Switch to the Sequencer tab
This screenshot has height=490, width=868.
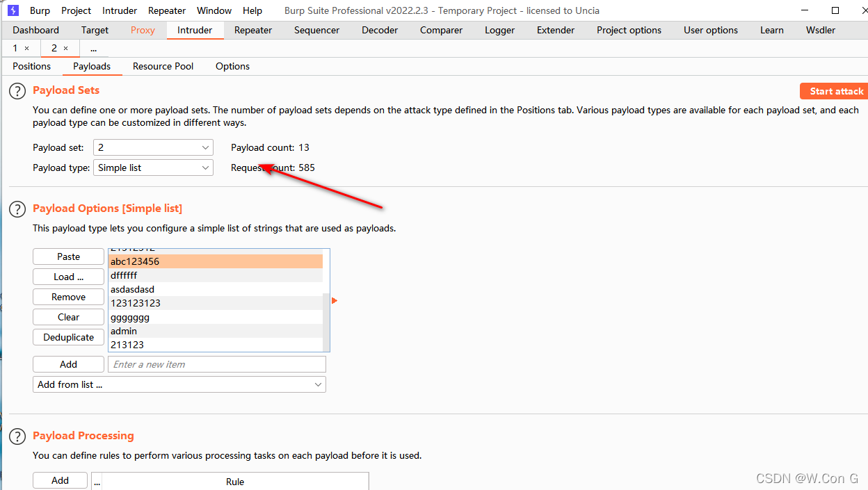coord(317,30)
